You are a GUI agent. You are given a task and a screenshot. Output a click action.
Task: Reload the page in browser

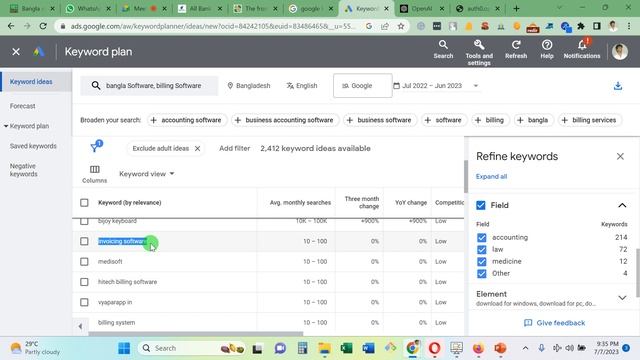pyautogui.click(x=43, y=26)
